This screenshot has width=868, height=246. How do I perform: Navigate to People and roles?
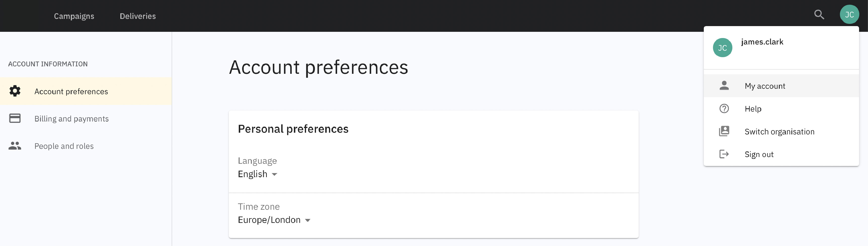point(64,146)
